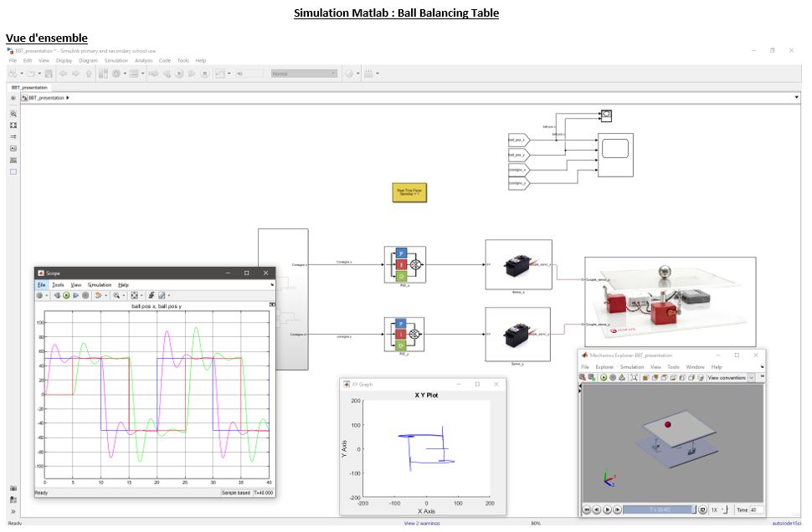The image size is (812, 532).
Task: Click the Step Forward icon in Scope toolbar
Action: pos(75,295)
